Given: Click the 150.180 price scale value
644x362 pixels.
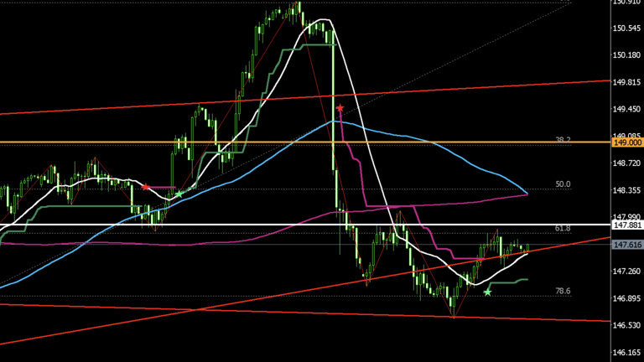Looking at the screenshot, I should click(626, 55).
